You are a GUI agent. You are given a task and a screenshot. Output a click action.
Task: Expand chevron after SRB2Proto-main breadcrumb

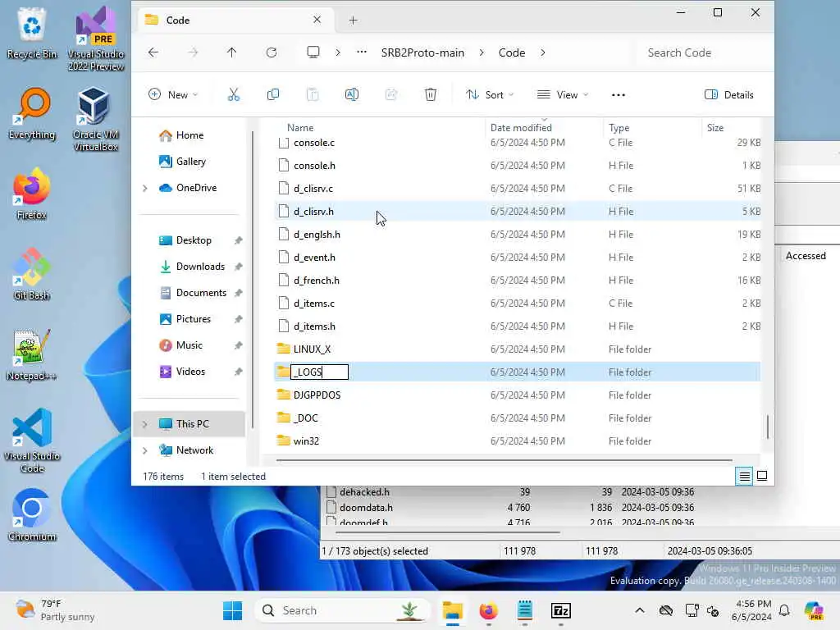point(482,52)
